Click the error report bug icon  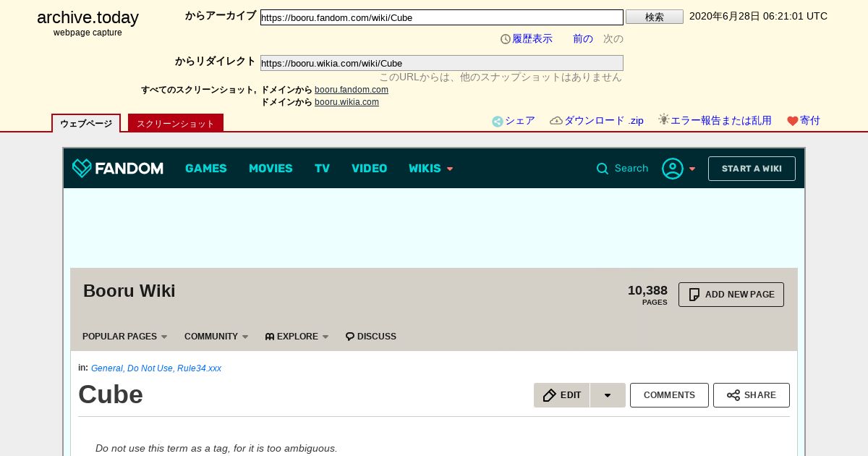tap(664, 119)
